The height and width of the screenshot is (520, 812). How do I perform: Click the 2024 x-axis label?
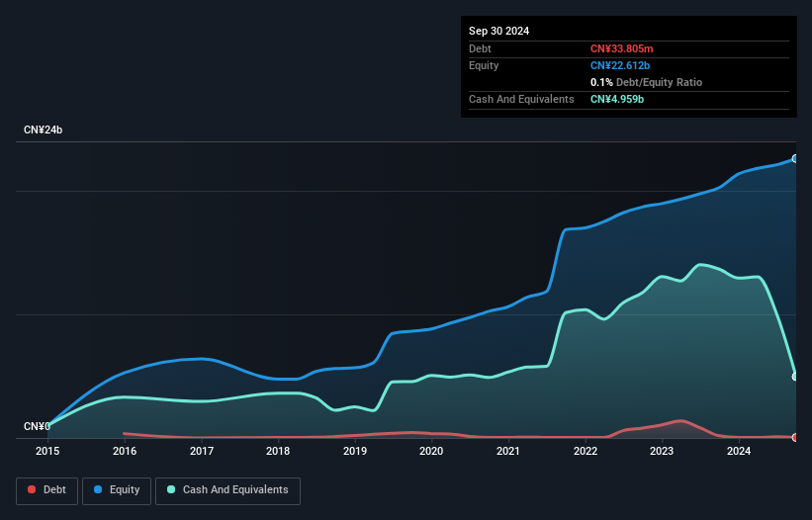pos(739,451)
